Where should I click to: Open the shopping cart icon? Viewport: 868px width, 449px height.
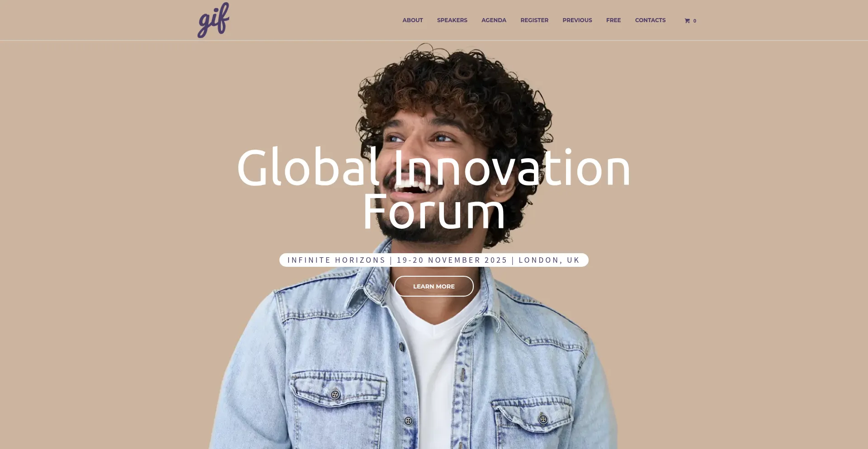687,21
